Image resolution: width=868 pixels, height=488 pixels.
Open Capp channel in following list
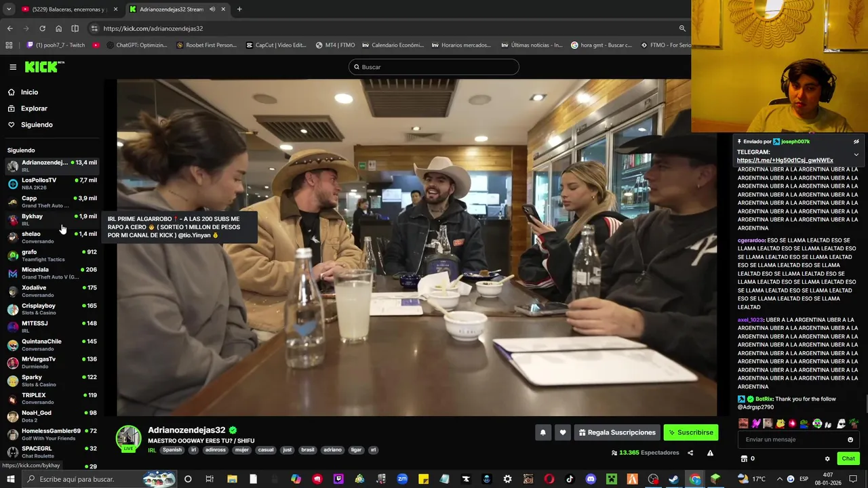click(x=52, y=201)
